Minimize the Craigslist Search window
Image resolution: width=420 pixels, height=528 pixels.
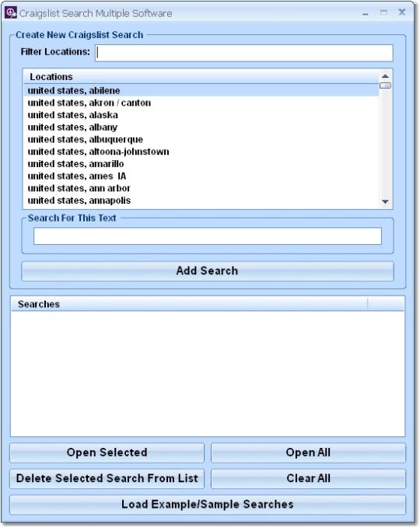click(366, 13)
